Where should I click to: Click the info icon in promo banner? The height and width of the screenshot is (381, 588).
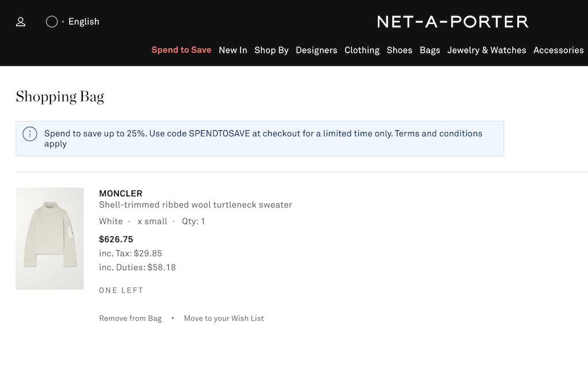click(x=30, y=134)
